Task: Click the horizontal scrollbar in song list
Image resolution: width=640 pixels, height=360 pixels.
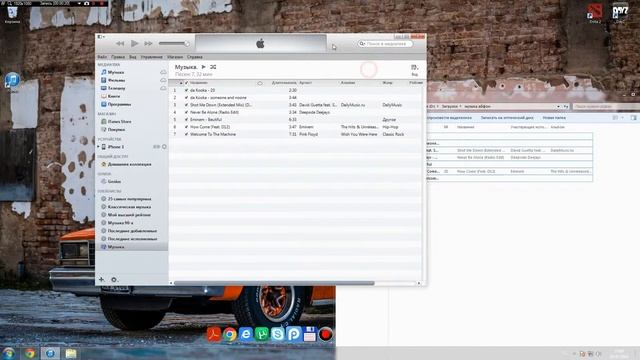Action: point(274,283)
